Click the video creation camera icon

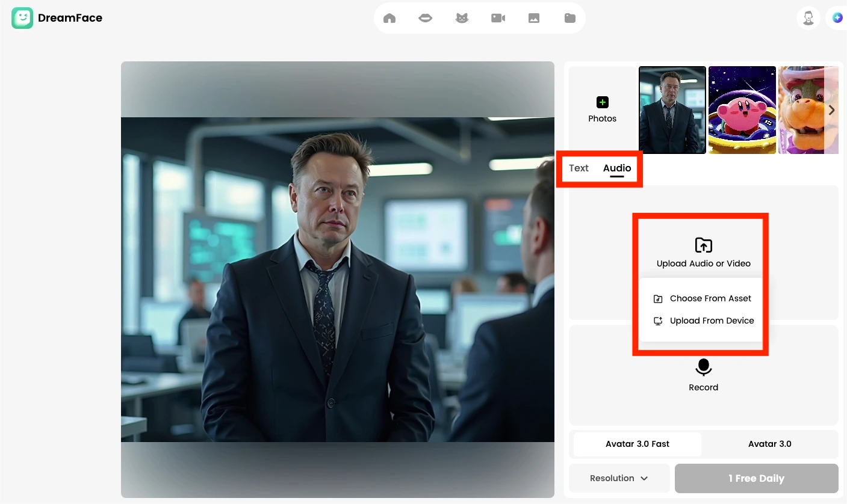pos(498,17)
